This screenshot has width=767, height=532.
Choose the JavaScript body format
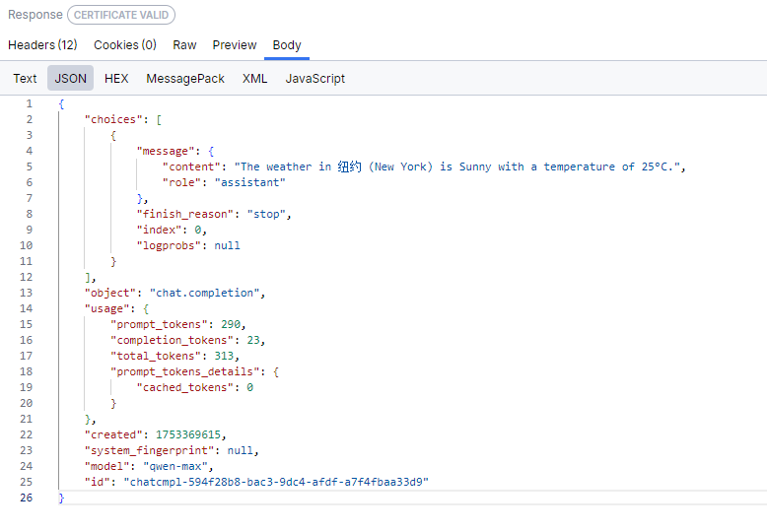tap(315, 78)
